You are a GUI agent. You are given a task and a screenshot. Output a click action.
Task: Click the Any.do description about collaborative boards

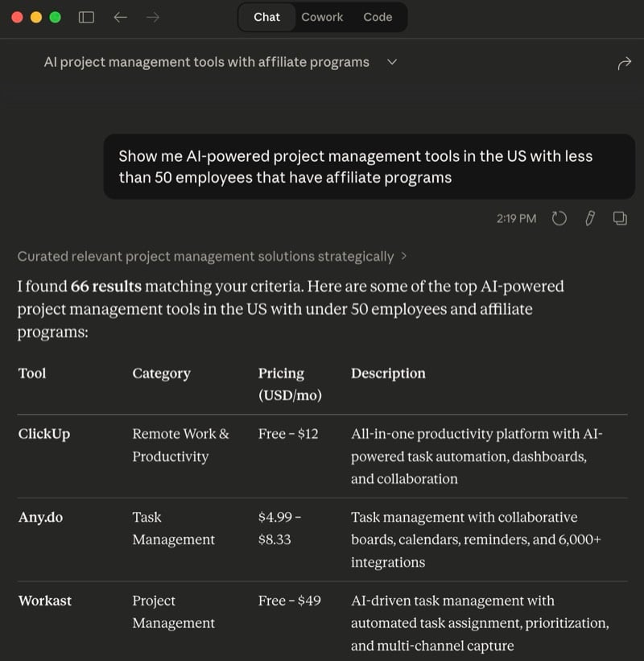477,539
